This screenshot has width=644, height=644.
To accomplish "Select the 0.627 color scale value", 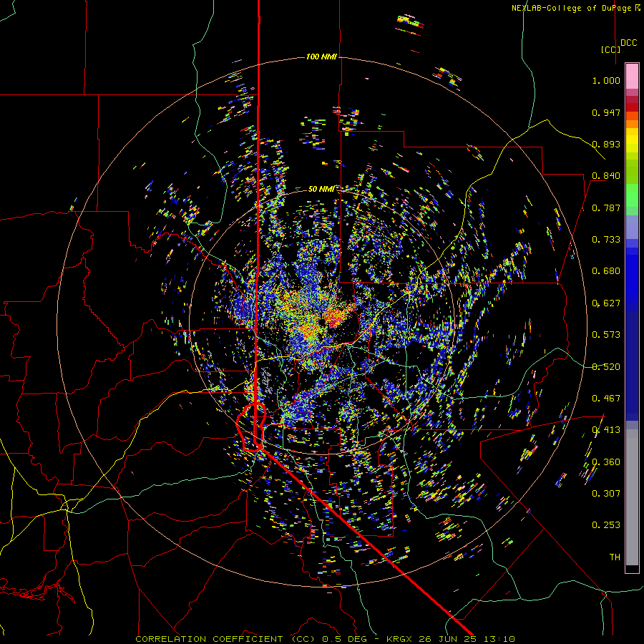I will click(x=606, y=303).
